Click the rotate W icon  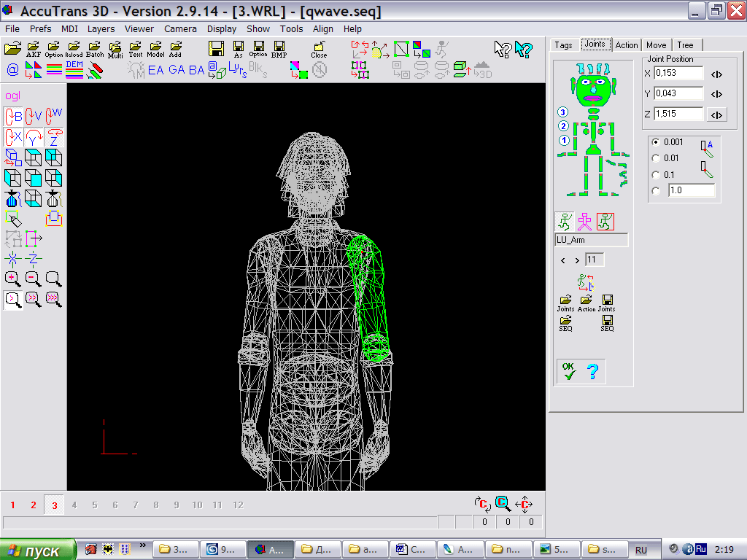(54, 116)
